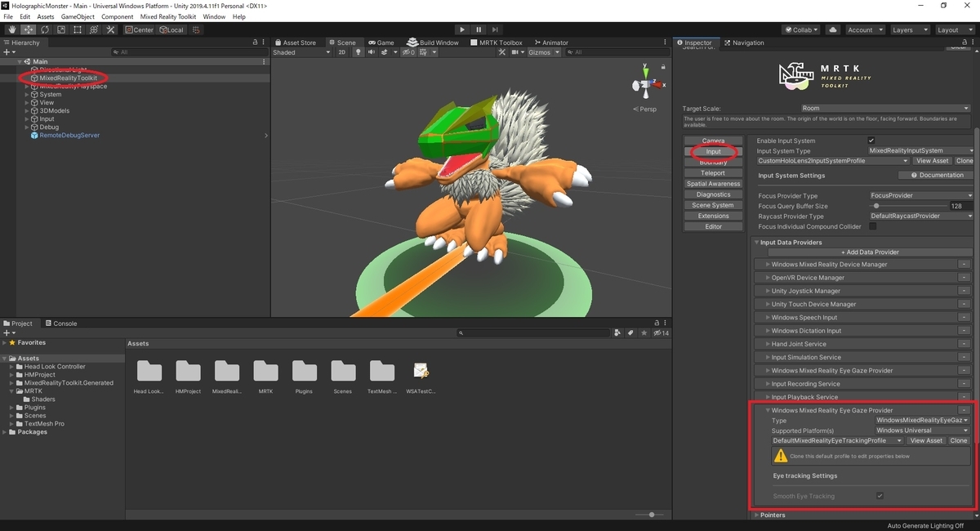980x531 pixels.
Task: Open the Account dropdown
Action: click(x=864, y=29)
